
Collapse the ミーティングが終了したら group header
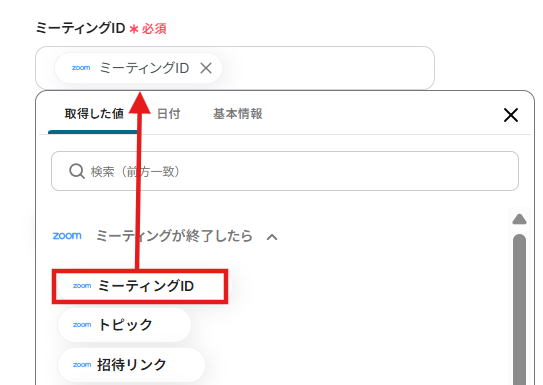tap(165, 236)
